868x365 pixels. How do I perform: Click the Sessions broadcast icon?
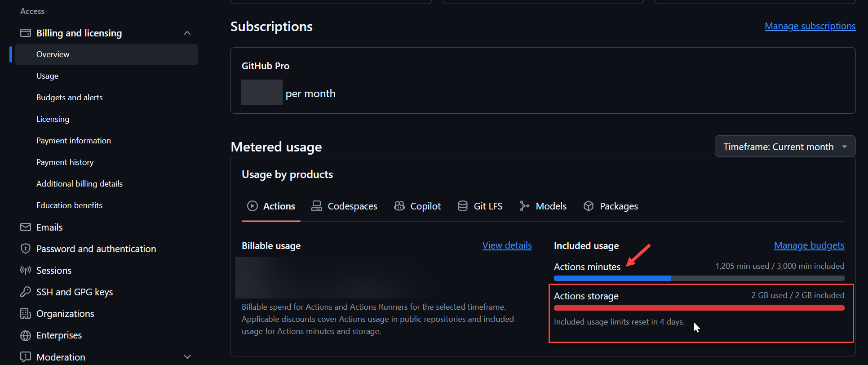pos(26,270)
